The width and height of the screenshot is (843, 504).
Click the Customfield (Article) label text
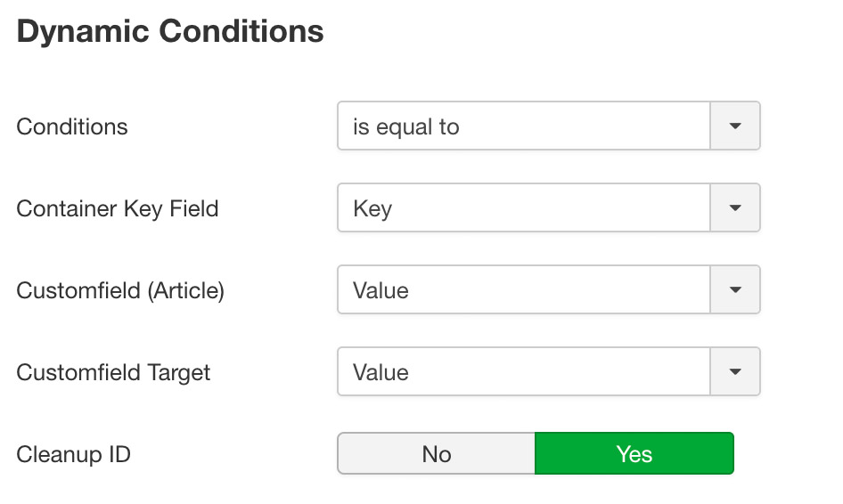[120, 290]
